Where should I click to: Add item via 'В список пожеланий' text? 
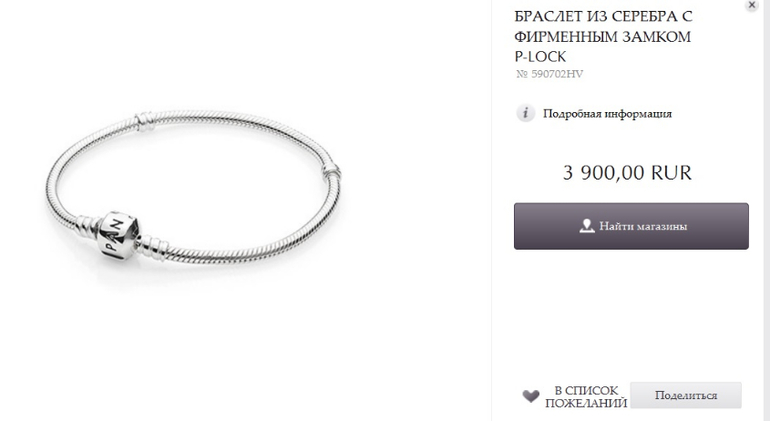pyautogui.click(x=586, y=397)
